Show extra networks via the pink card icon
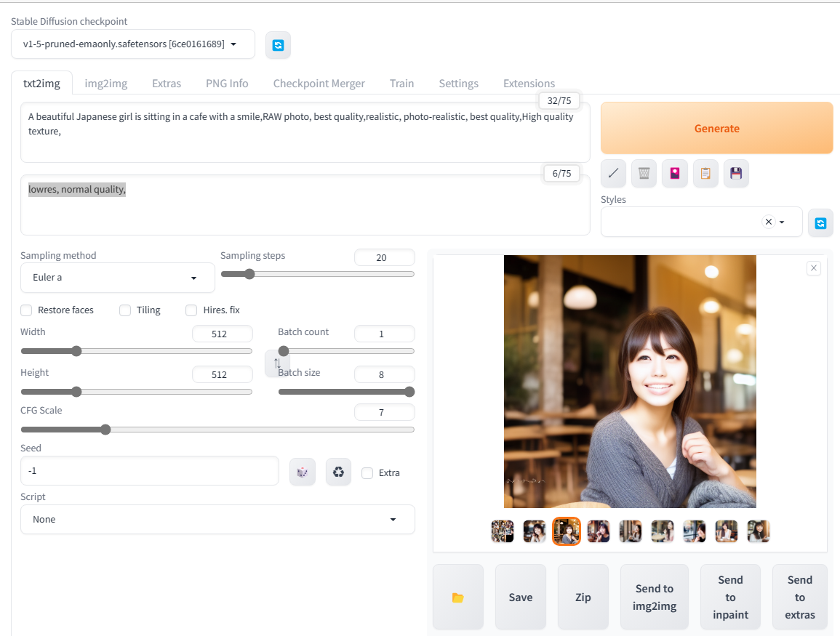Screen dimensions: 840x636 tap(674, 173)
